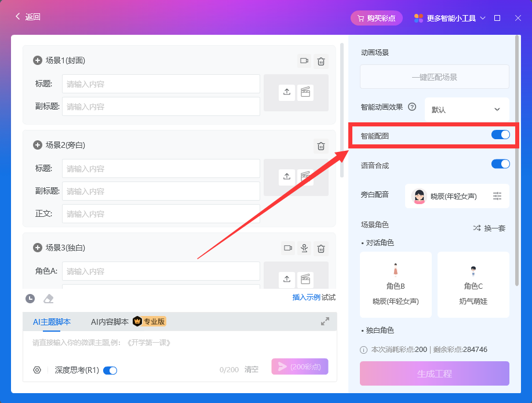
Task: Toggle 深度思考(R1) switch
Action: [110, 370]
